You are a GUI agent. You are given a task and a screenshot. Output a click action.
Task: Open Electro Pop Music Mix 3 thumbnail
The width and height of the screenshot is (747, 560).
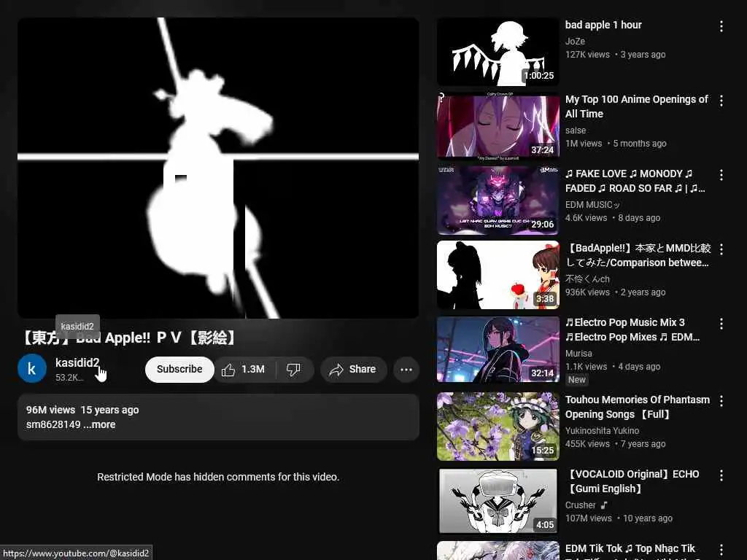(x=498, y=349)
